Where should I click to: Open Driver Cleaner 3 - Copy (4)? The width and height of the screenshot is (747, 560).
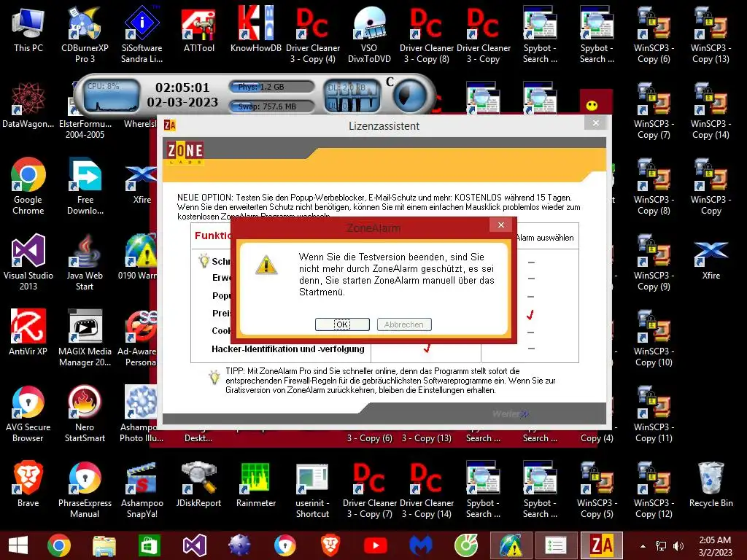point(313,35)
